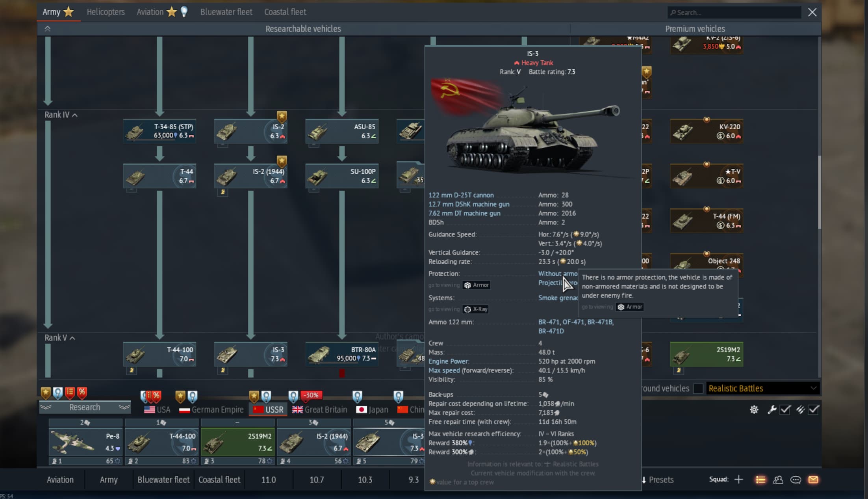
Task: Click Armor view button under Protection
Action: coord(477,285)
